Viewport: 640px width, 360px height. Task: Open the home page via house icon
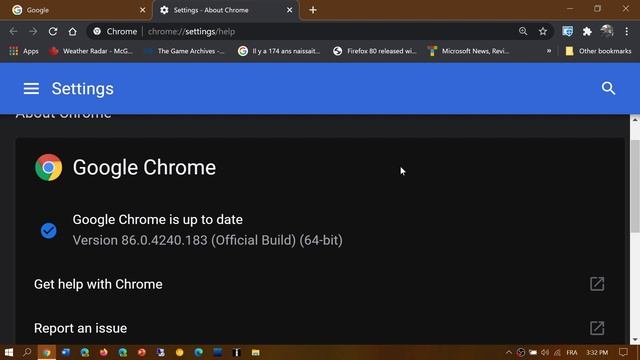72,31
